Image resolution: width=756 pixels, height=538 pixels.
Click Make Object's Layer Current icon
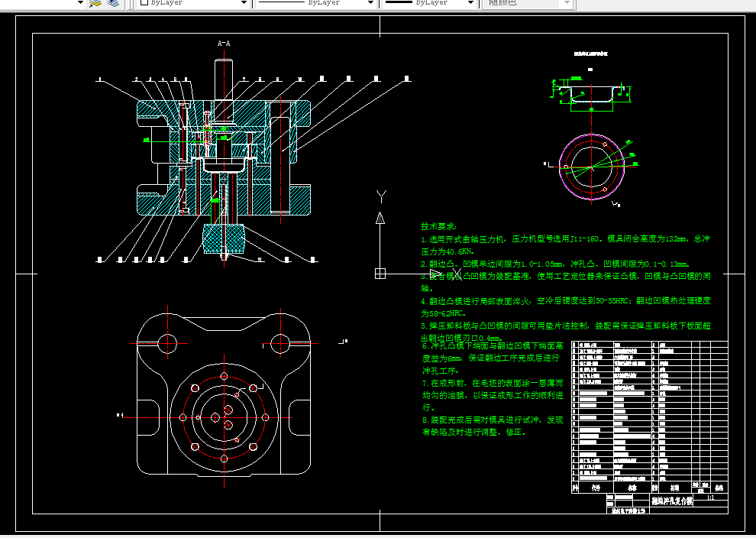point(95,3)
